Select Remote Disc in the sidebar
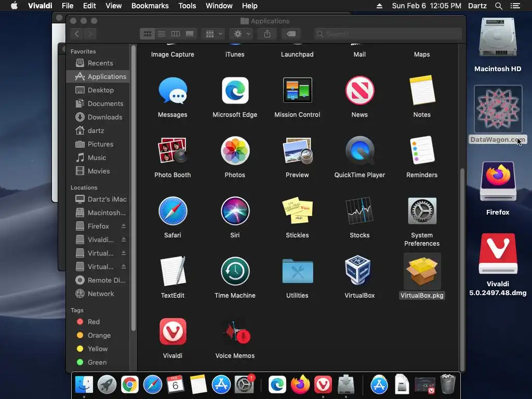The height and width of the screenshot is (399, 532). (x=98, y=280)
